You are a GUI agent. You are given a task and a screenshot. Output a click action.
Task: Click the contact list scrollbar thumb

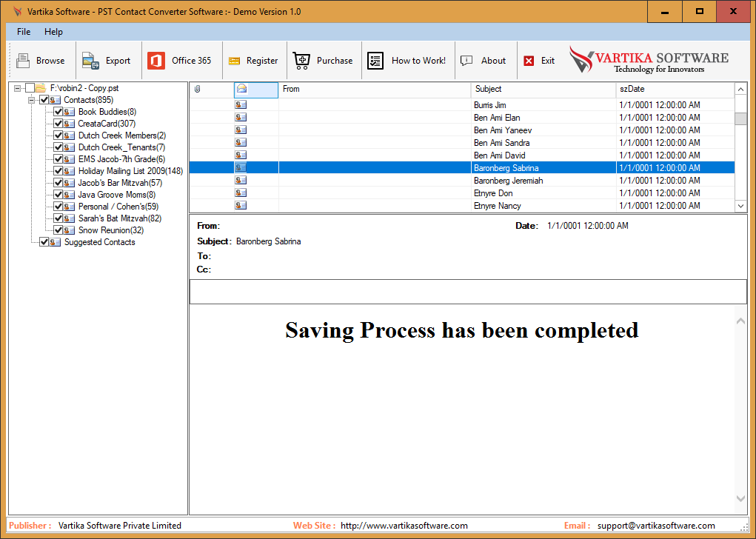click(x=740, y=118)
